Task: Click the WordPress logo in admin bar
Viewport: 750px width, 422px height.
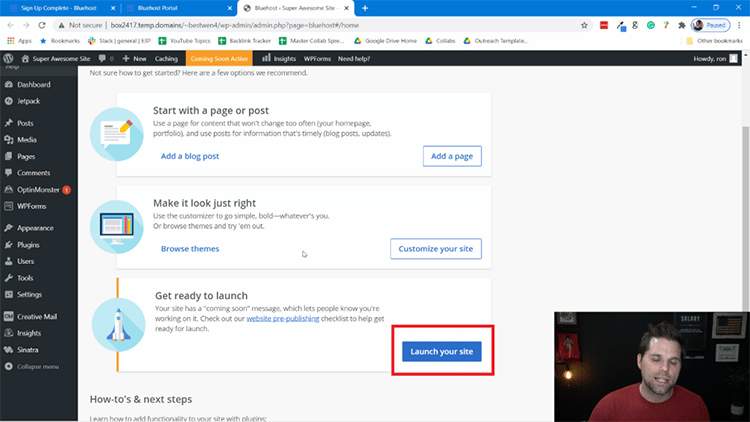Action: pos(9,58)
